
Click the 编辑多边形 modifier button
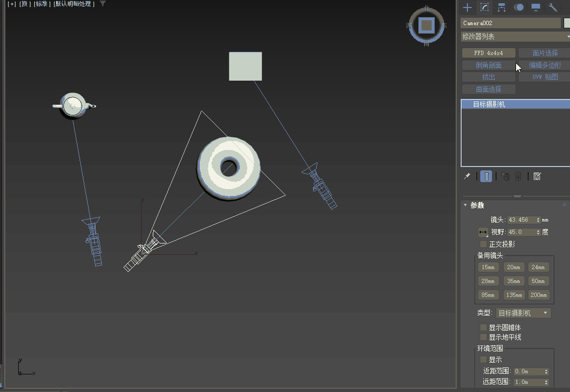click(544, 65)
